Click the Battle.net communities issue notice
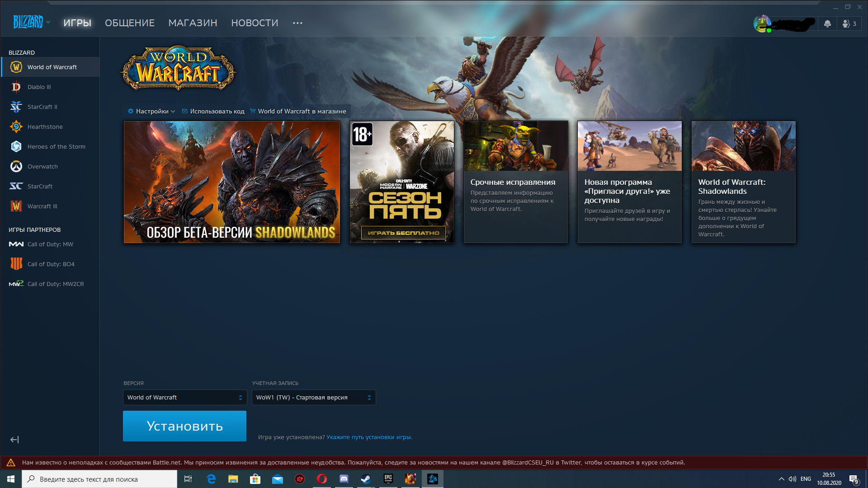This screenshot has width=868, height=488. 354,463
